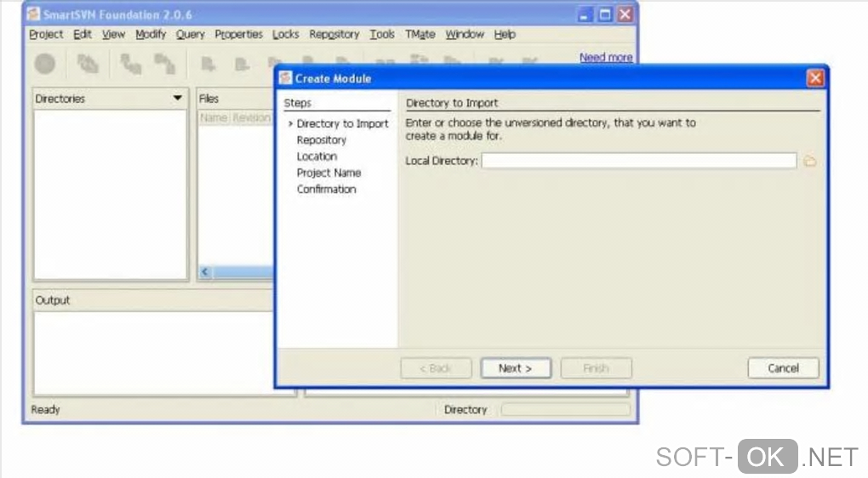Open the Locks menu
The height and width of the screenshot is (478, 868).
click(286, 34)
